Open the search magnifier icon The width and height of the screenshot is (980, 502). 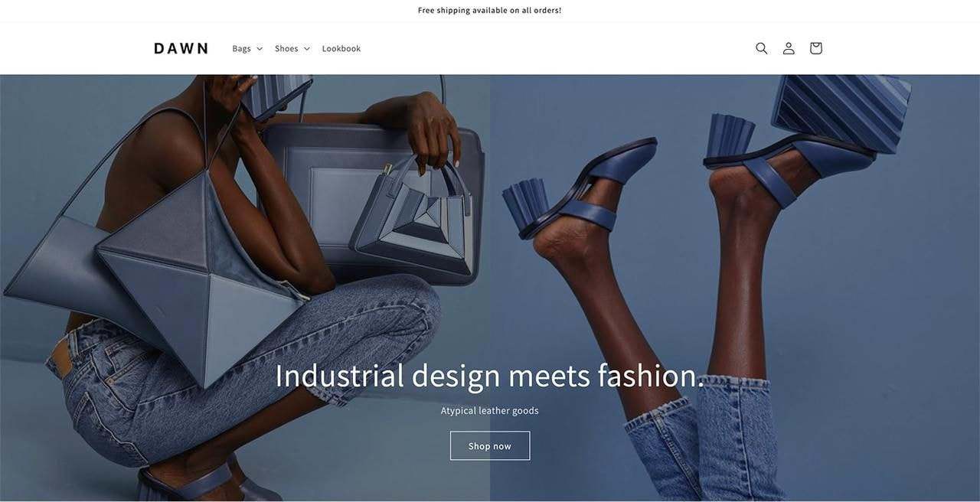(761, 48)
